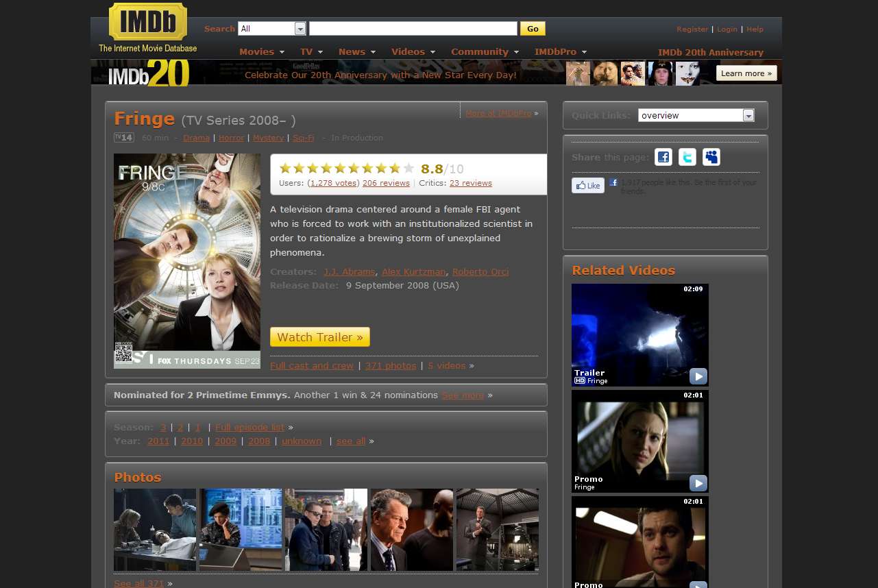878x588 pixels.
Task: Select Season 2 link
Action: (180, 427)
